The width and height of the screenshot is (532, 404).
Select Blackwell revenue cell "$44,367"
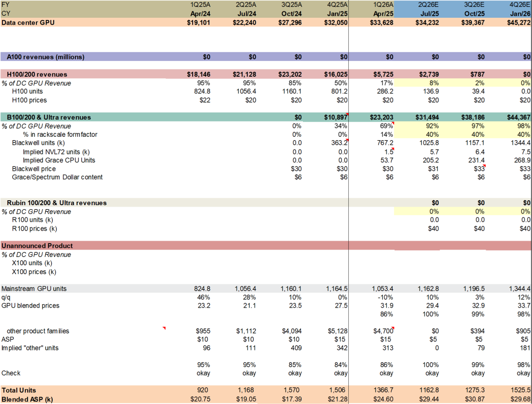(519, 117)
